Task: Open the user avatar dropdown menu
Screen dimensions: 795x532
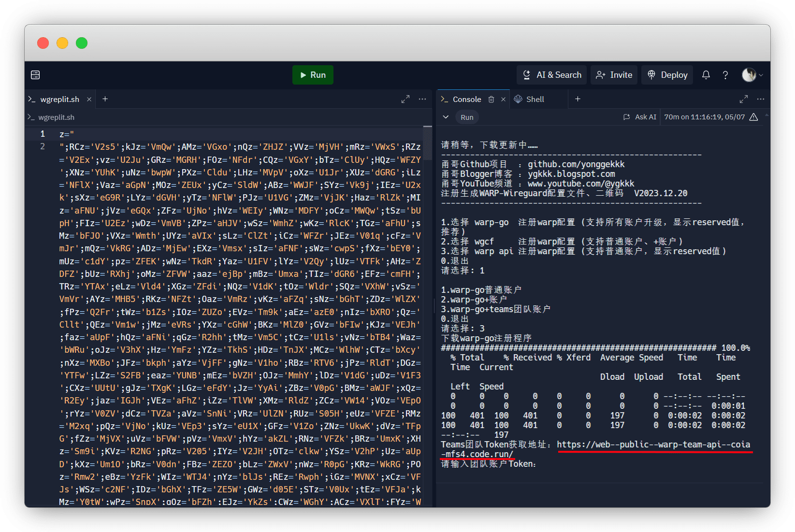Action: coord(752,75)
